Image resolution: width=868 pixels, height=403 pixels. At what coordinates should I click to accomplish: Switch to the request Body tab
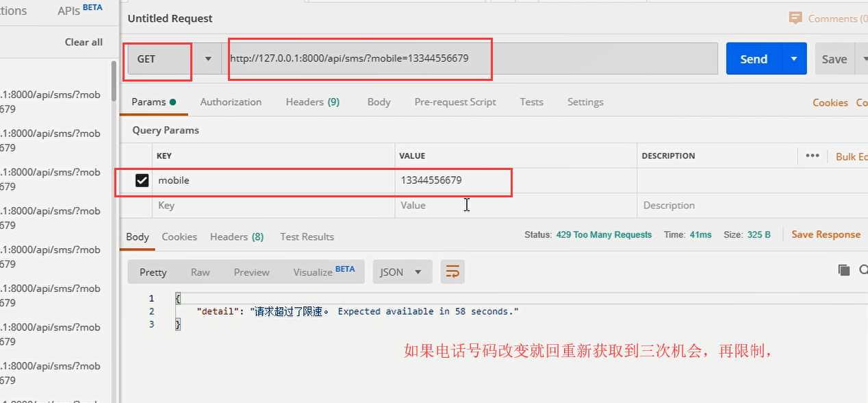[379, 102]
